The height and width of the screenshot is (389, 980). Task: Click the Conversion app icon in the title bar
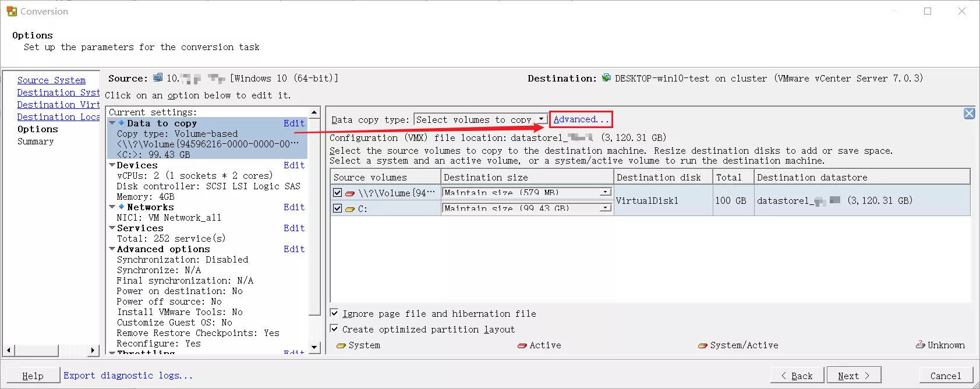tap(12, 11)
